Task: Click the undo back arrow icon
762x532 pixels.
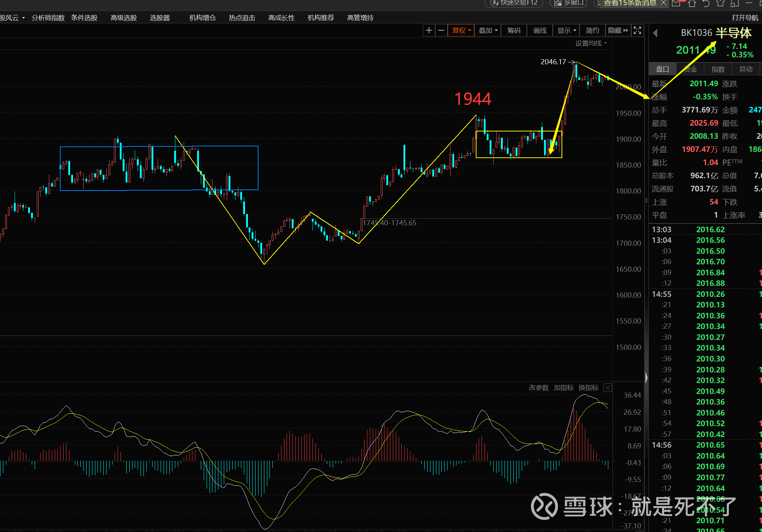Action: 706,3
